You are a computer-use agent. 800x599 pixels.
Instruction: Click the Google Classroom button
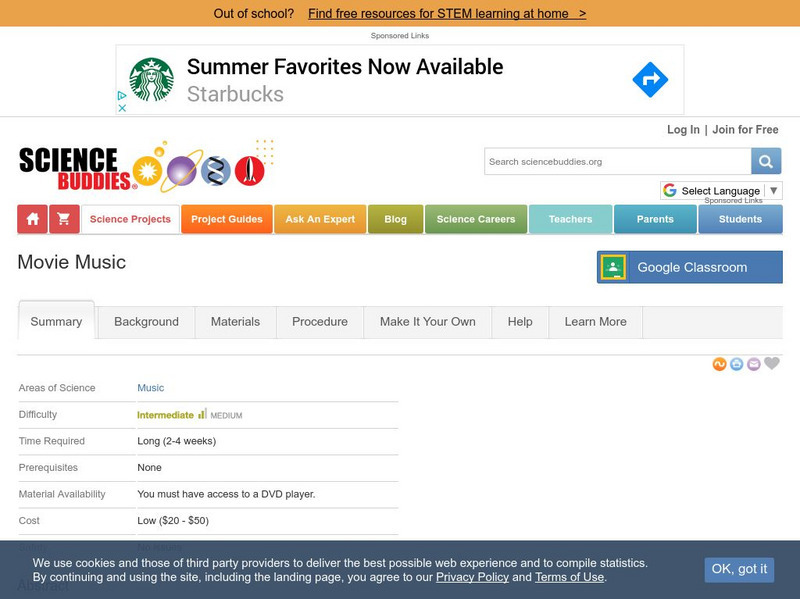[690, 267]
